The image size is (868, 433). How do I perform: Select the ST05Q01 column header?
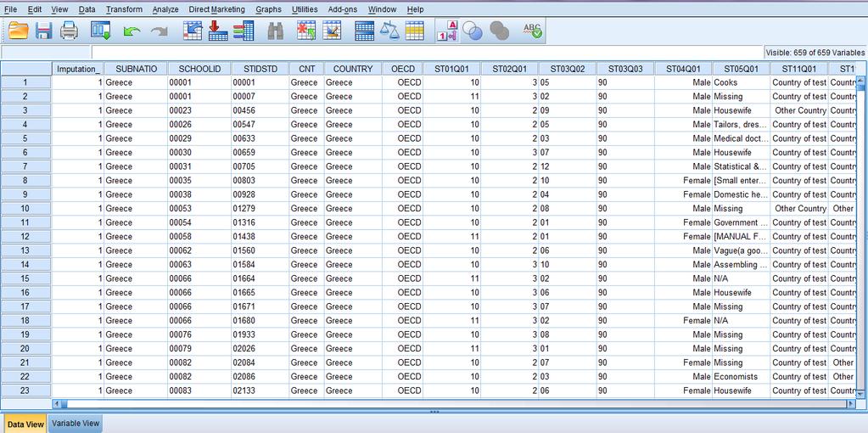[742, 69]
